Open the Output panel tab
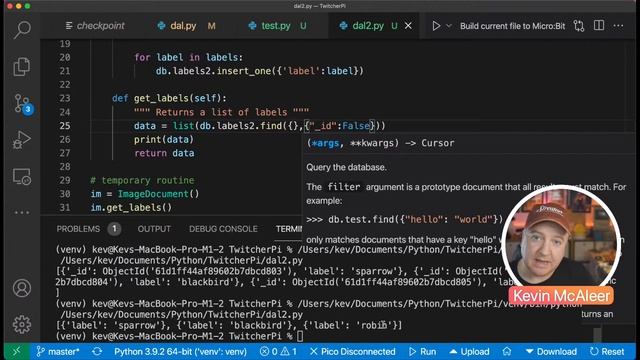 (154, 229)
